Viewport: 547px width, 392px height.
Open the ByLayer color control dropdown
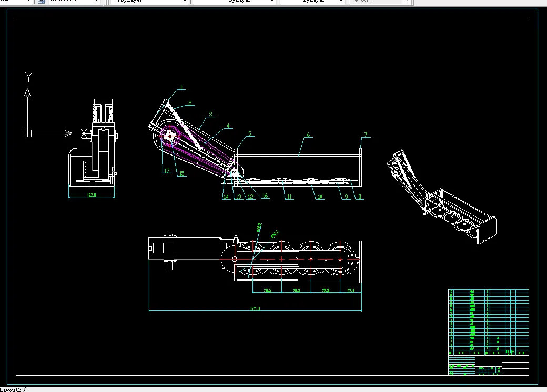150,2
